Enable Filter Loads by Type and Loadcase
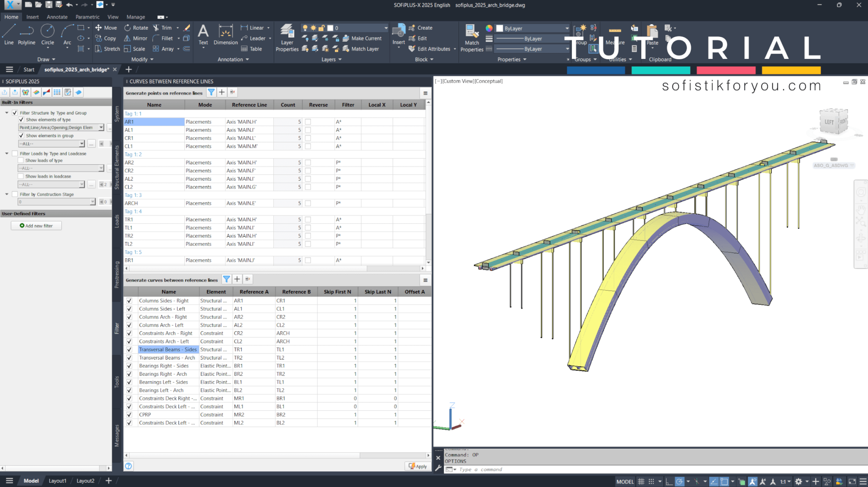 click(15, 154)
